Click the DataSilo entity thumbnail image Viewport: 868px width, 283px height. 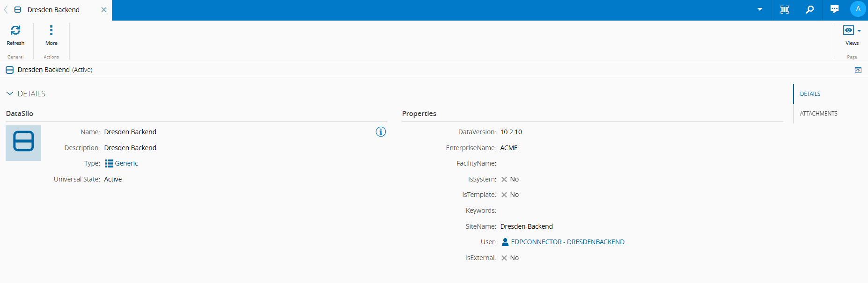coord(23,143)
